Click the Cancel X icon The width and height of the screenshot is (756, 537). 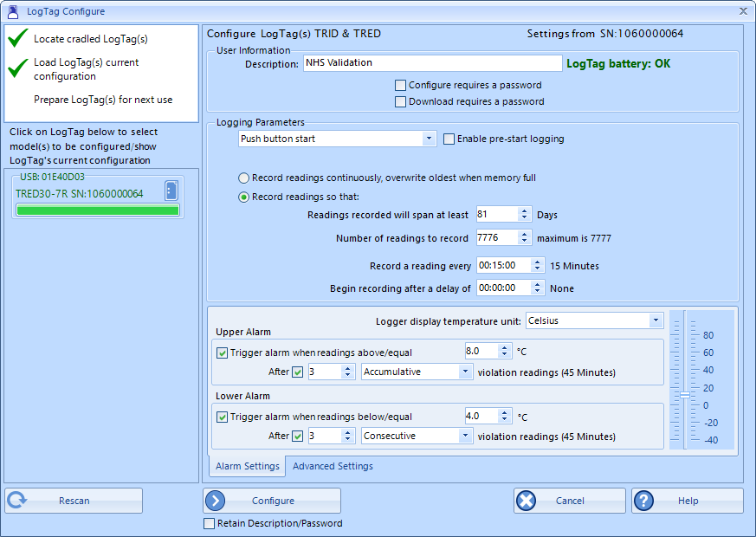pos(527,501)
